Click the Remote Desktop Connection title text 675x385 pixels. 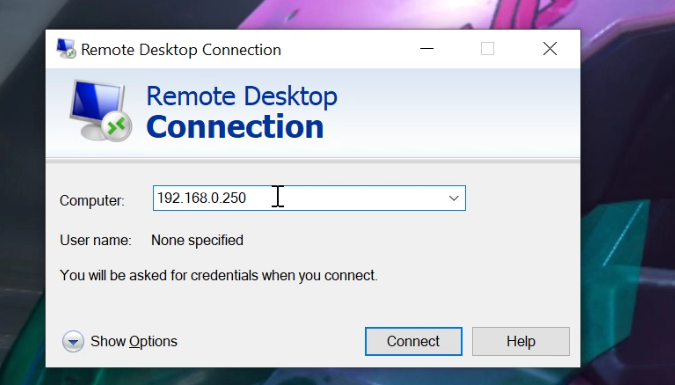181,50
